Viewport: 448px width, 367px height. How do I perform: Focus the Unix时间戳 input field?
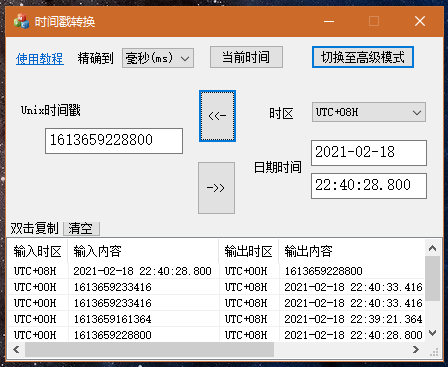pos(114,141)
